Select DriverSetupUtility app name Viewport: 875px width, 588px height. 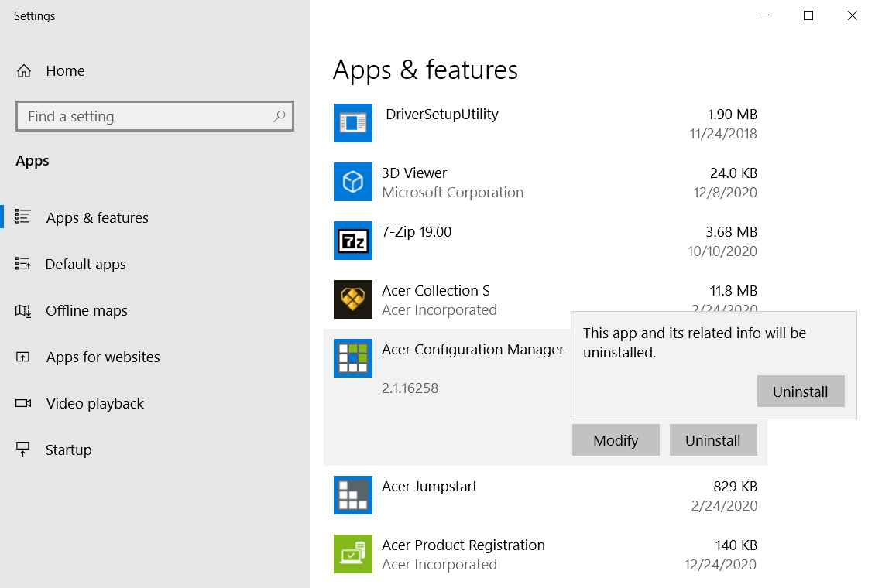pyautogui.click(x=442, y=115)
